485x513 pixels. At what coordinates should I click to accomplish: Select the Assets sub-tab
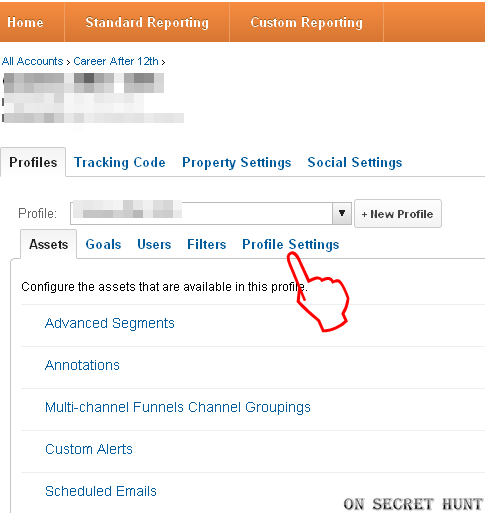pyautogui.click(x=49, y=244)
